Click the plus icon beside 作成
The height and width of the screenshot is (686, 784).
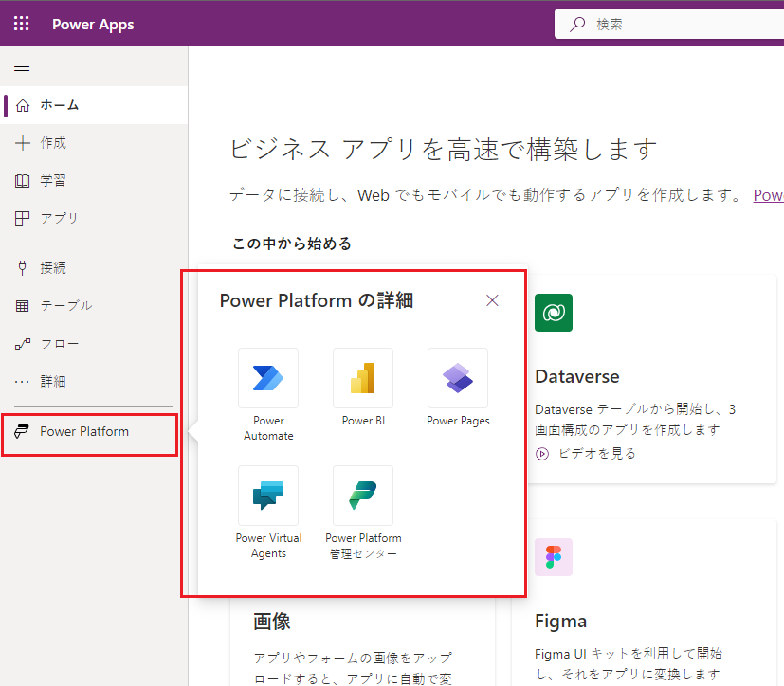point(23,143)
